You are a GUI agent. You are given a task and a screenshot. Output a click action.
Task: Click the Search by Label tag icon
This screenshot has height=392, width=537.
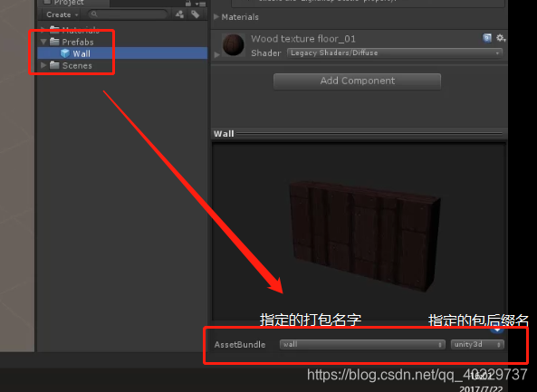(196, 14)
